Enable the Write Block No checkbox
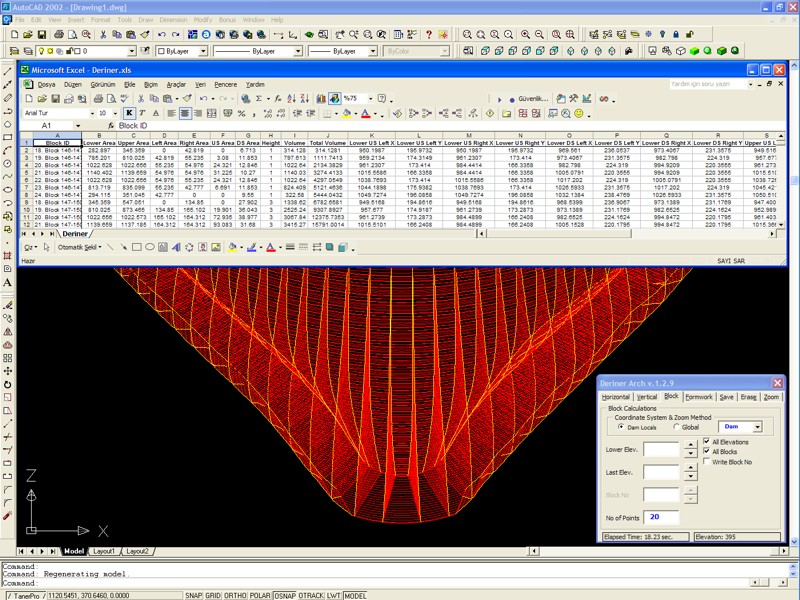This screenshot has width=800, height=600. (708, 462)
